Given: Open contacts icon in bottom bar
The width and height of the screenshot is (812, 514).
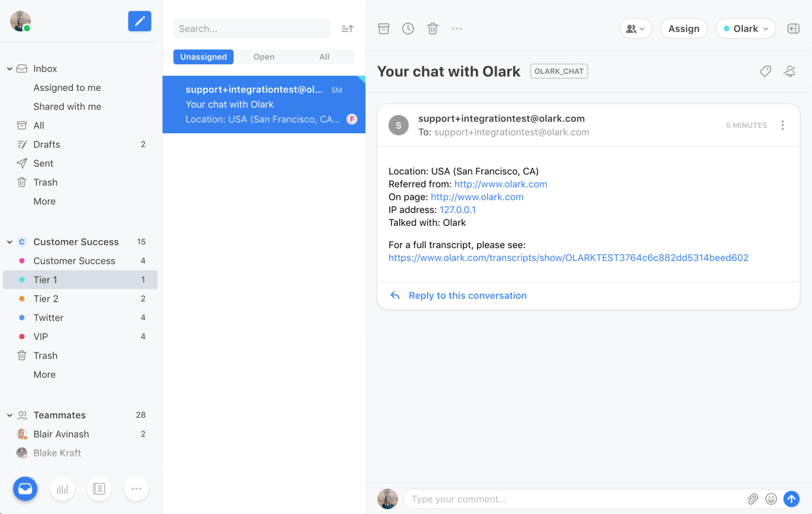Looking at the screenshot, I should pyautogui.click(x=99, y=489).
